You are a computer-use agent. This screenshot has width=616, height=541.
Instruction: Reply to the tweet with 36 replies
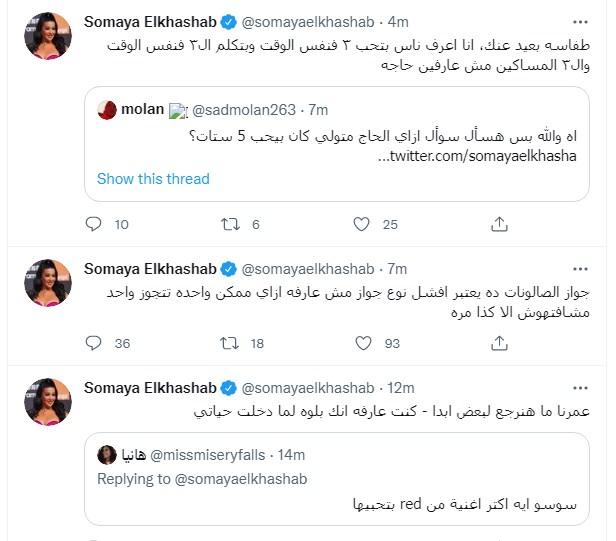pyautogui.click(x=92, y=344)
